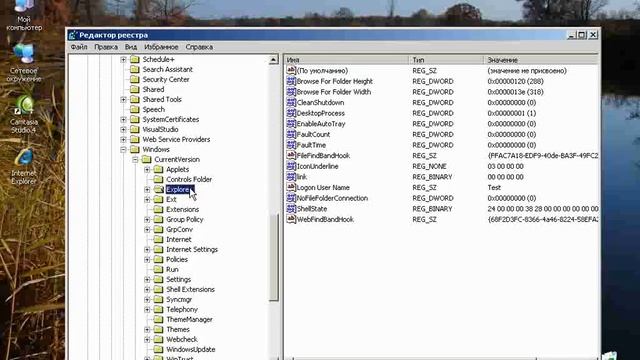The image size is (640, 360).
Task: Click the Extensions folder icon
Action: [x=158, y=209]
